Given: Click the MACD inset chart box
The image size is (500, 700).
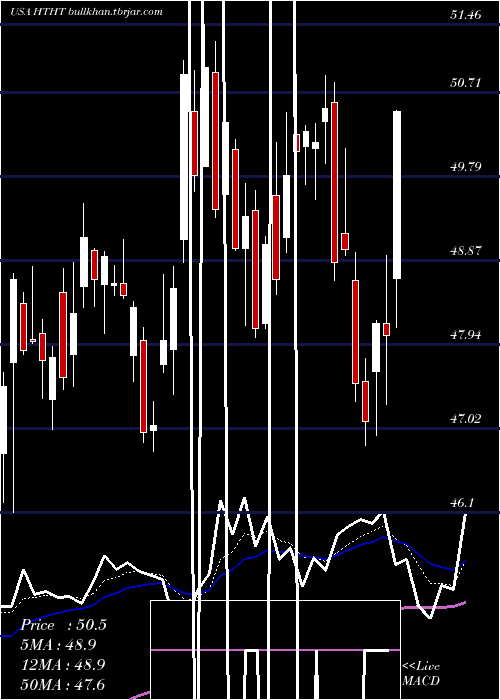Looking at the screenshot, I should [x=275, y=650].
